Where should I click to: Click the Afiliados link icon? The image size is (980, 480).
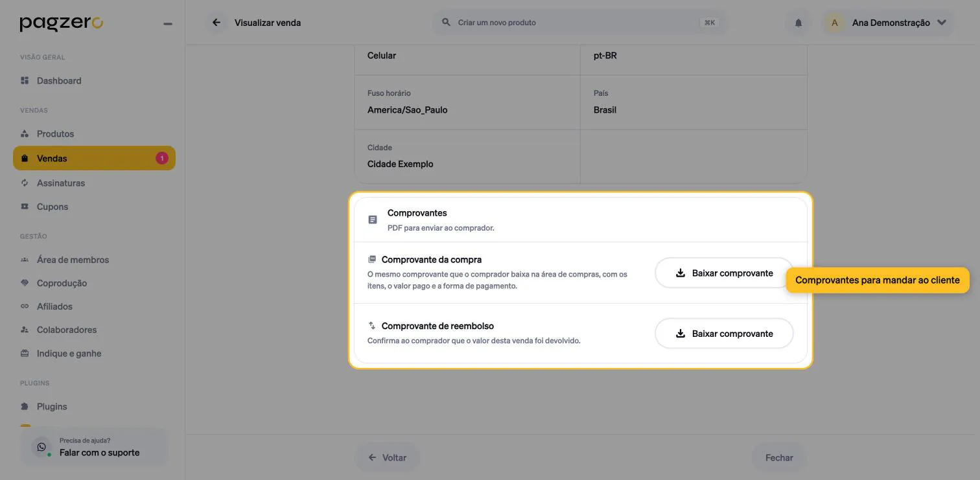(25, 306)
